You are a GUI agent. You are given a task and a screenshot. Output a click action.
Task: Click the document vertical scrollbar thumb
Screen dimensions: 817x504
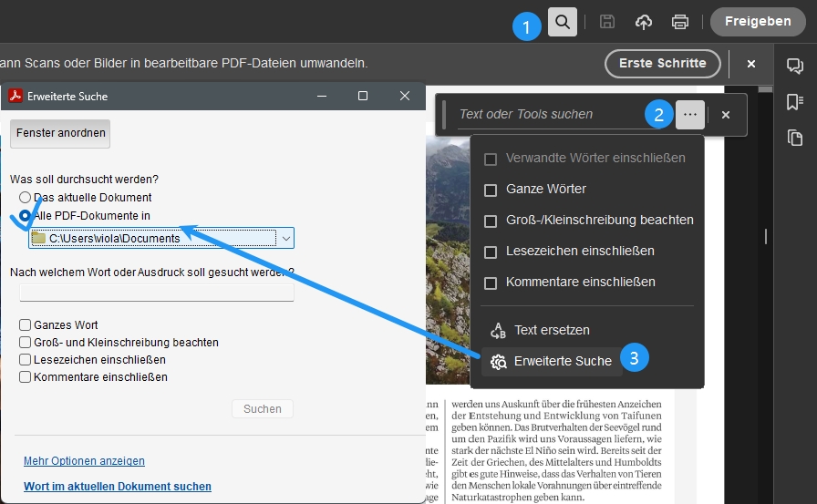click(765, 89)
